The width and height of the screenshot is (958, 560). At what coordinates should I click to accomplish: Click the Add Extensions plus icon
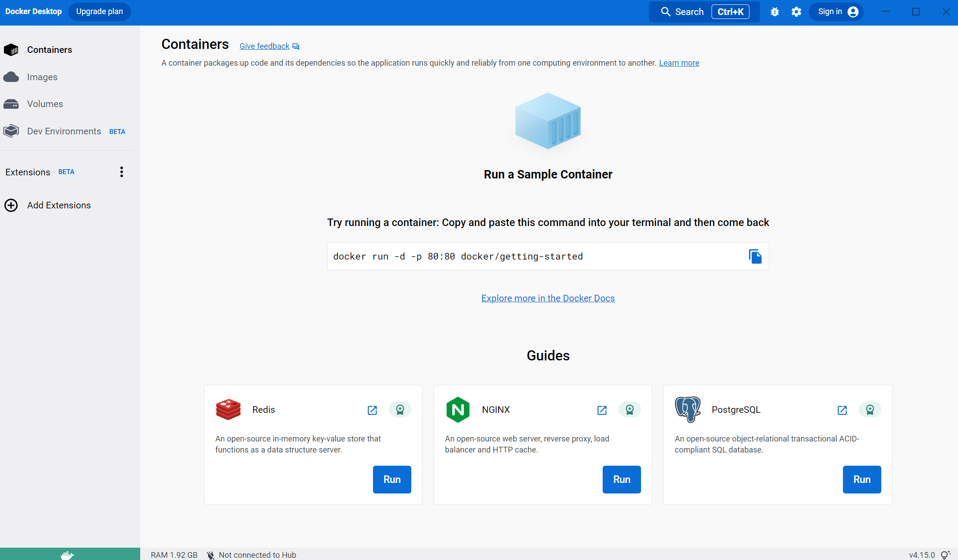pyautogui.click(x=11, y=205)
